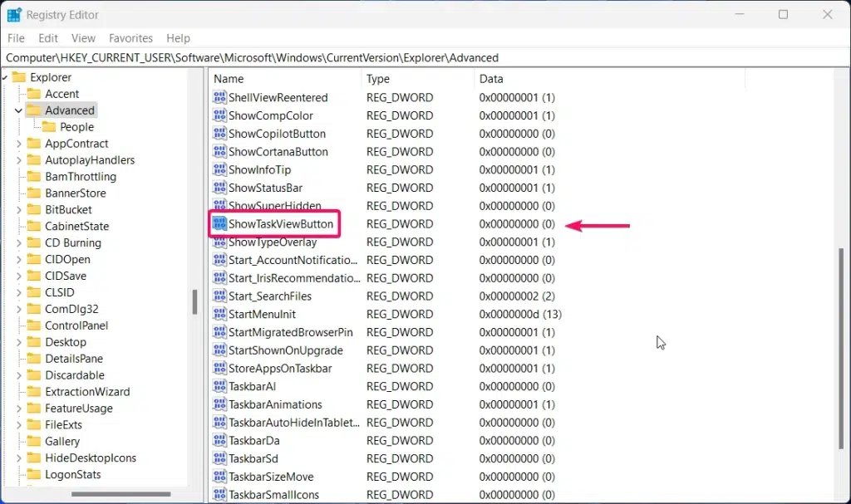Click Start_SearchFiles data 0x00000002 (2)
Image resolution: width=851 pixels, height=504 pixels.
point(517,296)
